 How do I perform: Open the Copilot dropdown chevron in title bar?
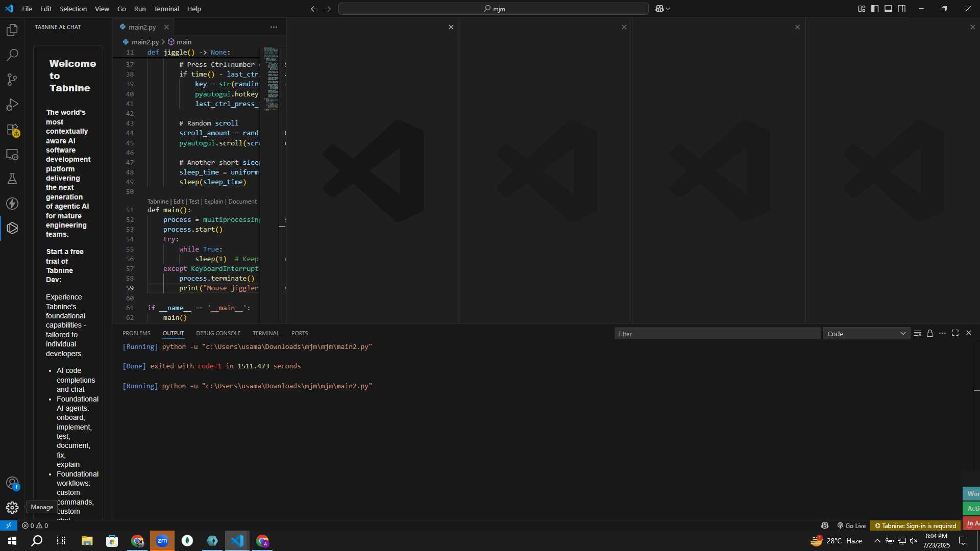click(x=668, y=9)
